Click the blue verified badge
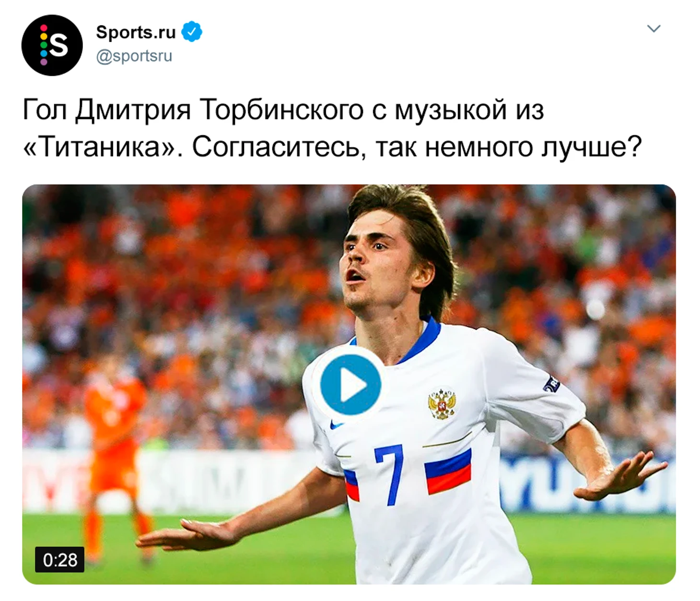 click(192, 32)
